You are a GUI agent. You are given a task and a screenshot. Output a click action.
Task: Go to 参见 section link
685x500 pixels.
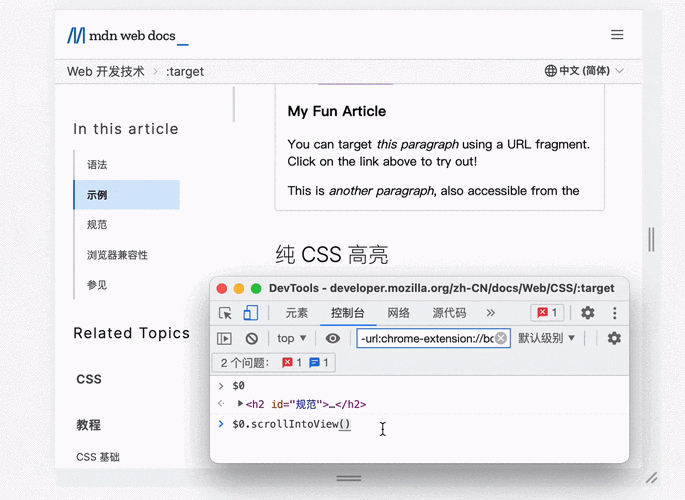click(x=97, y=285)
